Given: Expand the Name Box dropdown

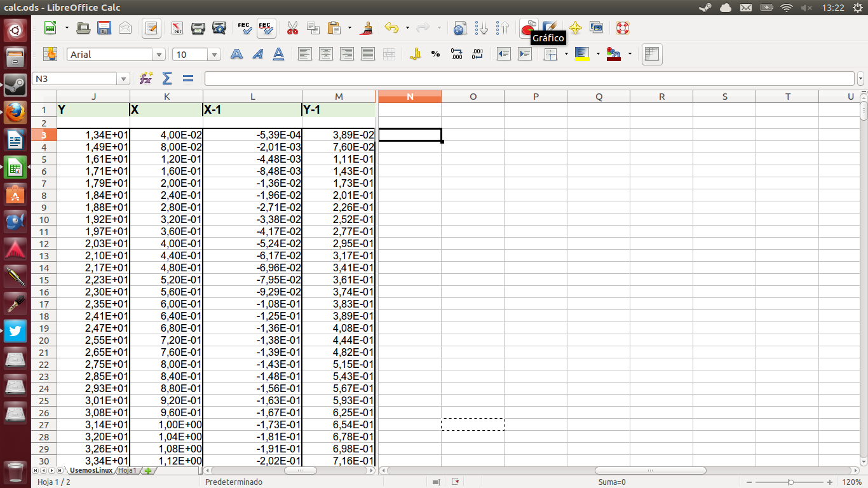Looking at the screenshot, I should (x=123, y=79).
